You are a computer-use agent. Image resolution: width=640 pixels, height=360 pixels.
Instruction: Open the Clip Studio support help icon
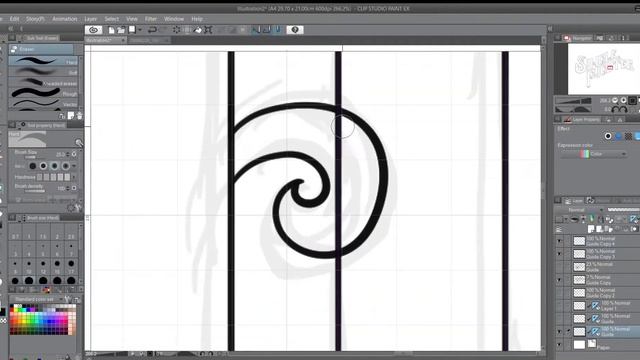295,30
